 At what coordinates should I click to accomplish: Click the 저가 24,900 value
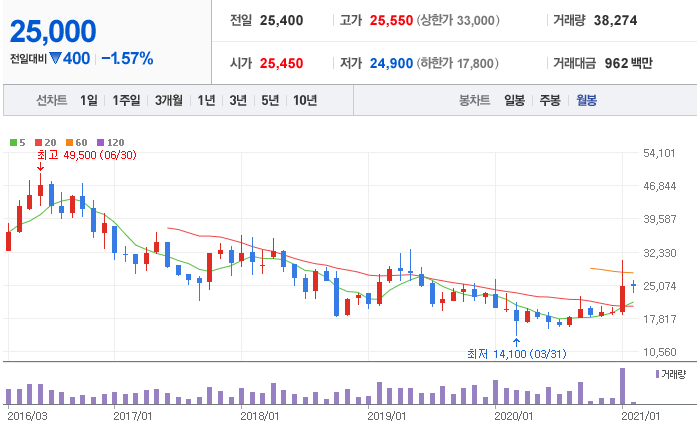391,63
